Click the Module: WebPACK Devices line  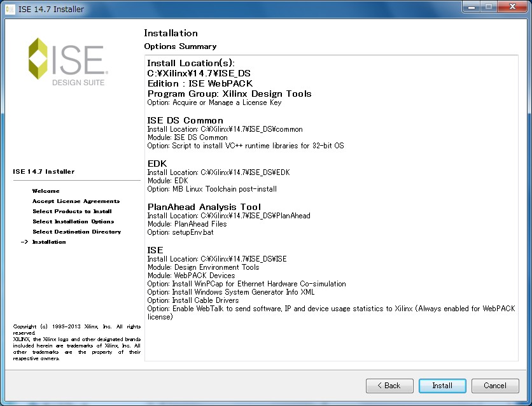(x=191, y=276)
